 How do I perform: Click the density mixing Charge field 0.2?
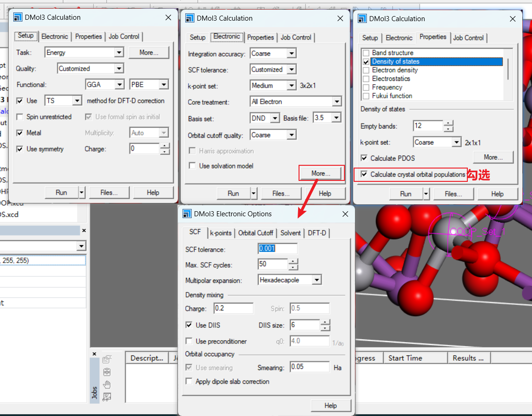click(x=234, y=309)
